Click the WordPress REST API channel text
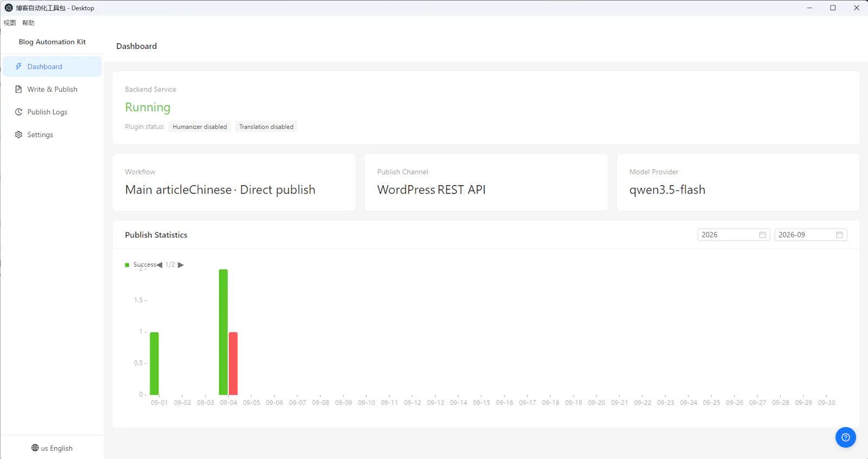The width and height of the screenshot is (868, 459). pyautogui.click(x=431, y=190)
